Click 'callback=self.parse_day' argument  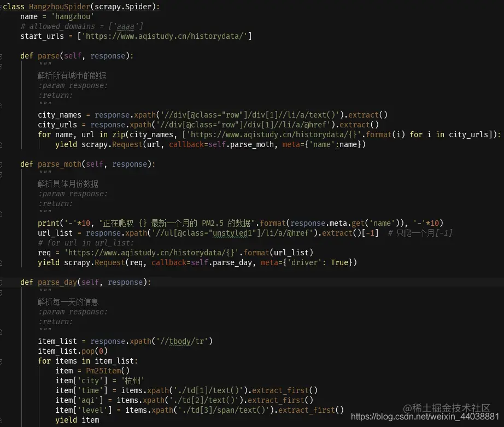pos(202,262)
